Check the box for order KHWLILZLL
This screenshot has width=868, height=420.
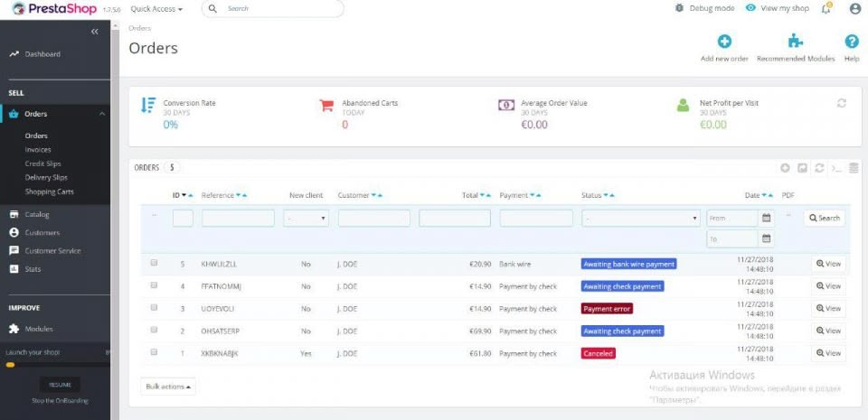(x=154, y=263)
